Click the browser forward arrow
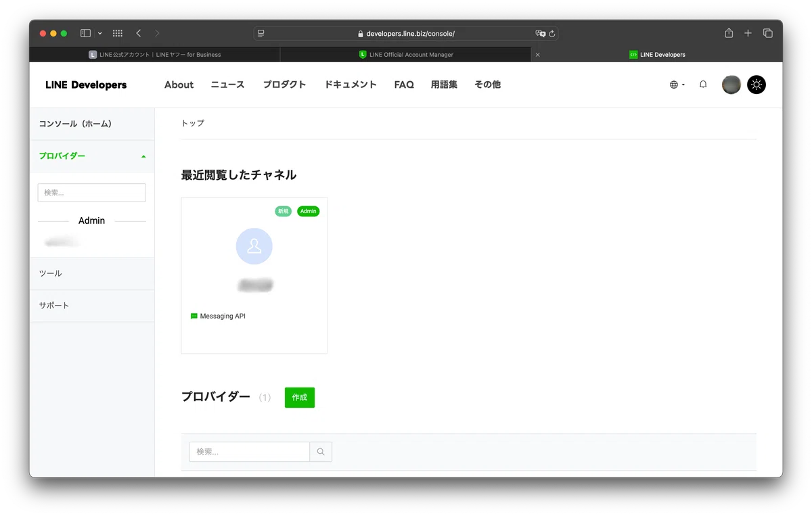Image resolution: width=812 pixels, height=516 pixels. tap(157, 33)
